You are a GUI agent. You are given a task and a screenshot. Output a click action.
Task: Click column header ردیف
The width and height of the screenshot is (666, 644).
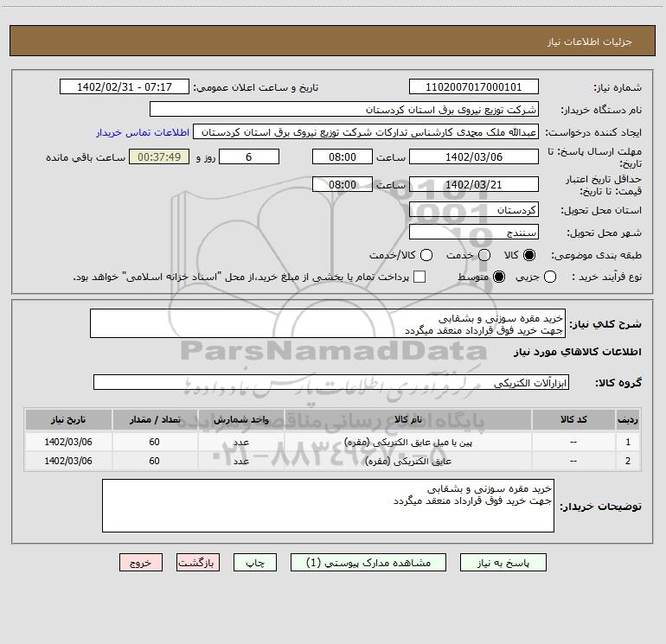(628, 419)
